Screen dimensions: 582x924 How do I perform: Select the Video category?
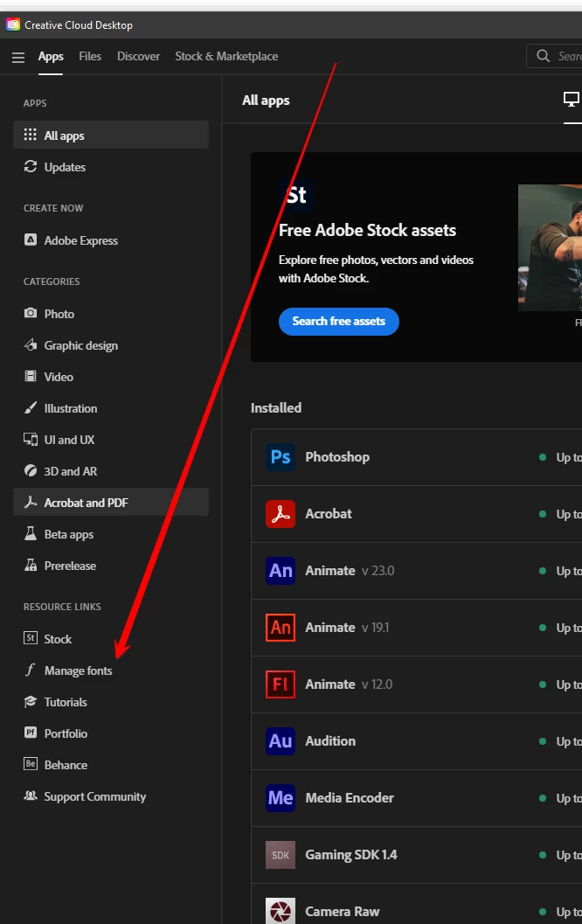111,377
